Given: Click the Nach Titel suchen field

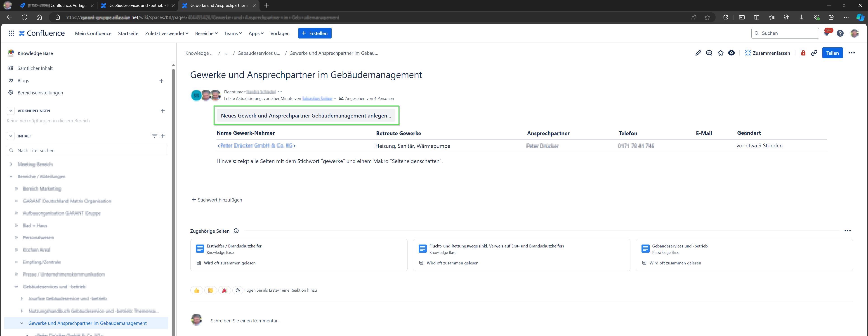Looking at the screenshot, I should click(x=88, y=151).
